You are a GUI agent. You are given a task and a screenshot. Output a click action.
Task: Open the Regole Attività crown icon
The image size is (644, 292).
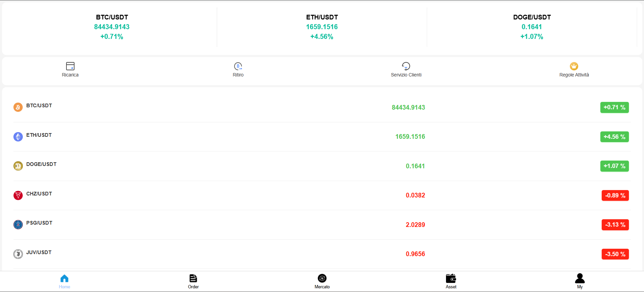tap(574, 66)
